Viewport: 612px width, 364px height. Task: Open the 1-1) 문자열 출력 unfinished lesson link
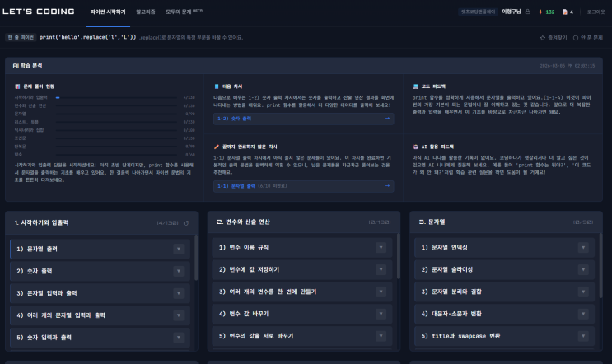point(303,186)
